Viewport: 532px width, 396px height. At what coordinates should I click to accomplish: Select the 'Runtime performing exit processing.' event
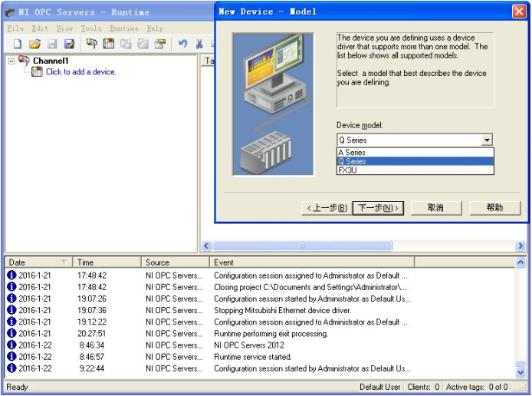271,334
